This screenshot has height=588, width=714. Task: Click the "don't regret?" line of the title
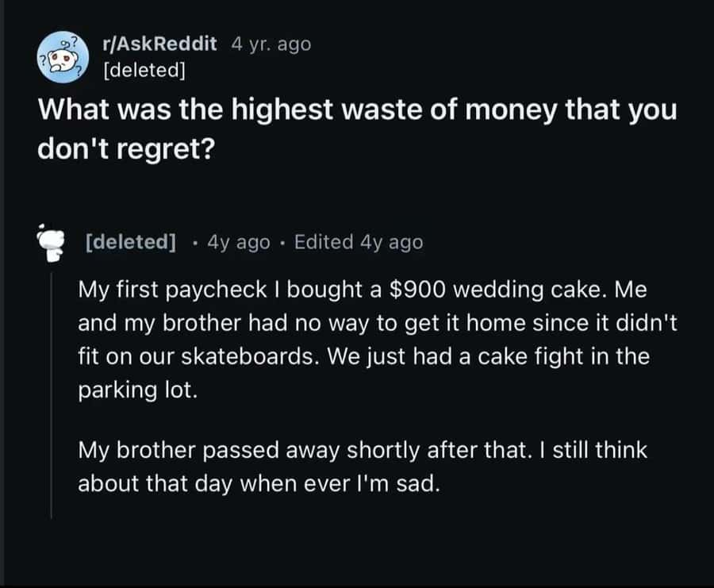[x=125, y=148]
